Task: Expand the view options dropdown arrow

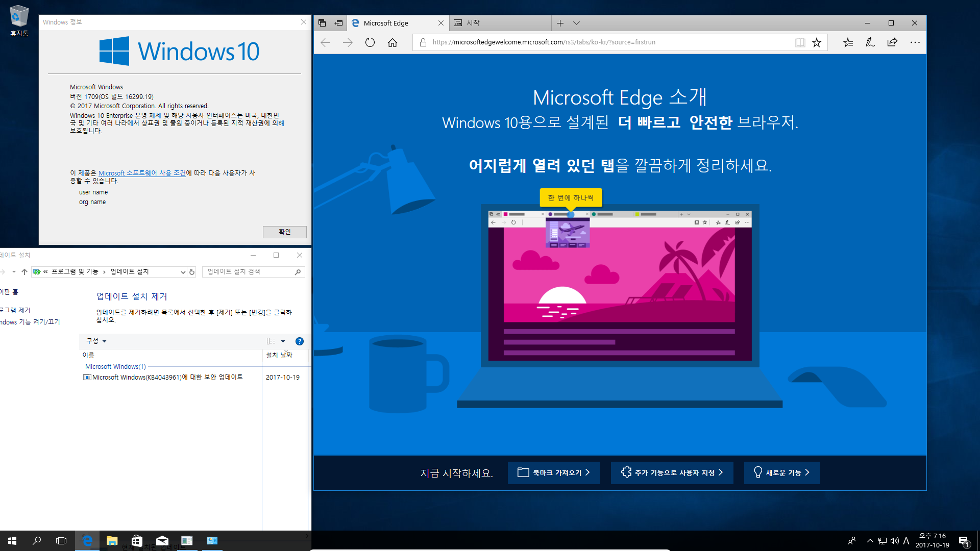Action: (283, 341)
